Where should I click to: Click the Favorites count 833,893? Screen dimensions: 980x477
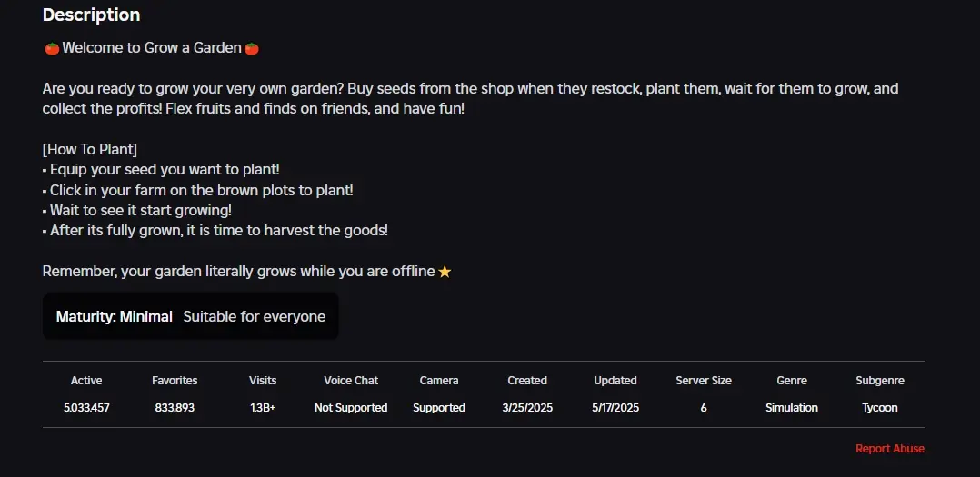[175, 408]
